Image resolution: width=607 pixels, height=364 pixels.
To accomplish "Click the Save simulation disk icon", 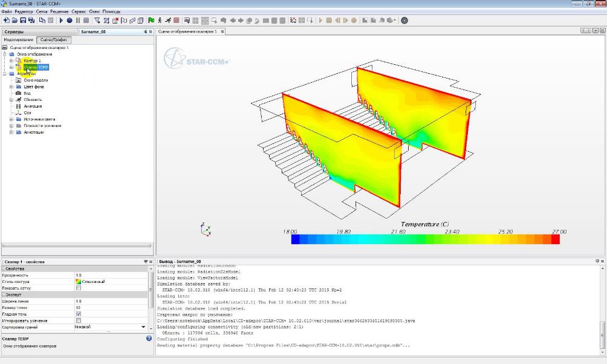I will [x=23, y=21].
